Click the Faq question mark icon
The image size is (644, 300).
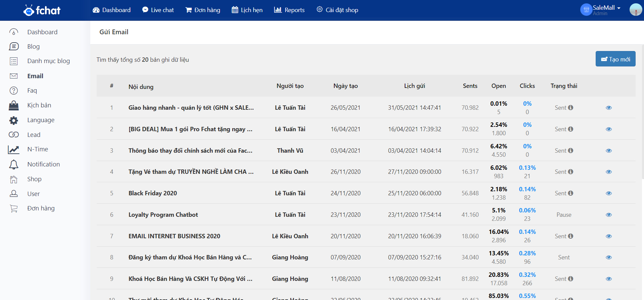coord(14,91)
